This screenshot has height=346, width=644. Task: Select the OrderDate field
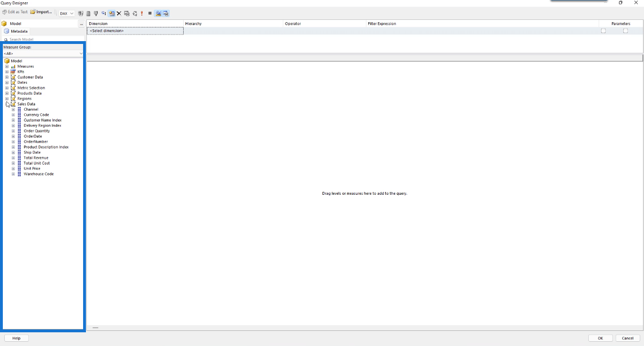click(33, 136)
